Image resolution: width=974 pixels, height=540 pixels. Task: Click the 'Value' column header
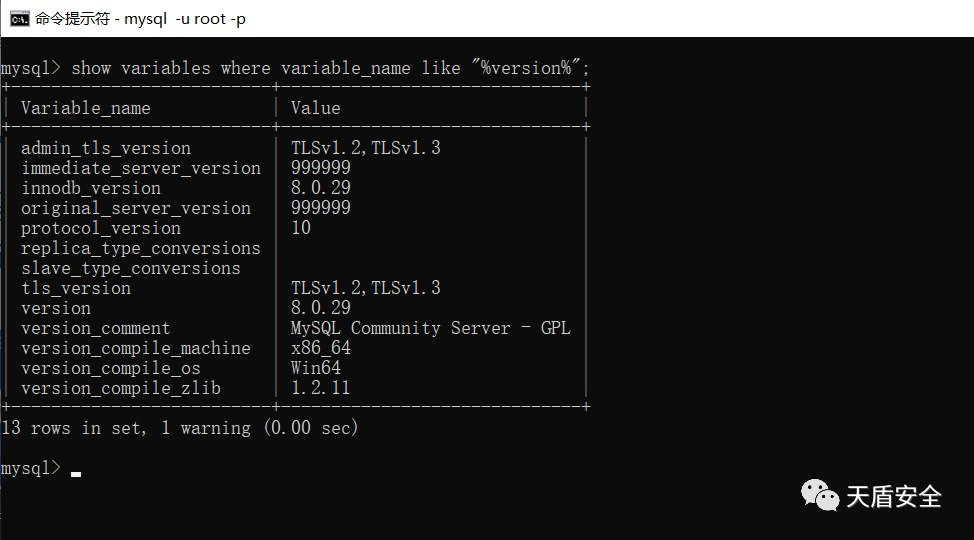click(x=315, y=108)
